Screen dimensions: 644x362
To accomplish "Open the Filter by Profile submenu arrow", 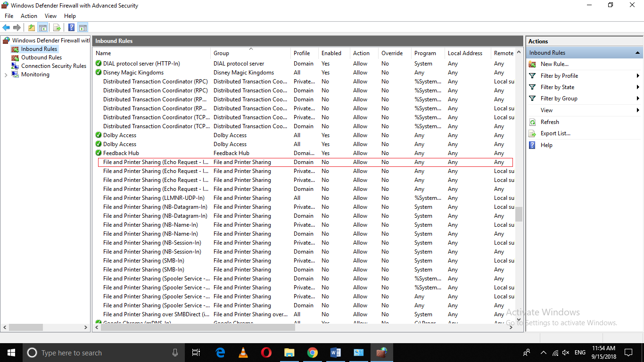I will click(x=638, y=75).
